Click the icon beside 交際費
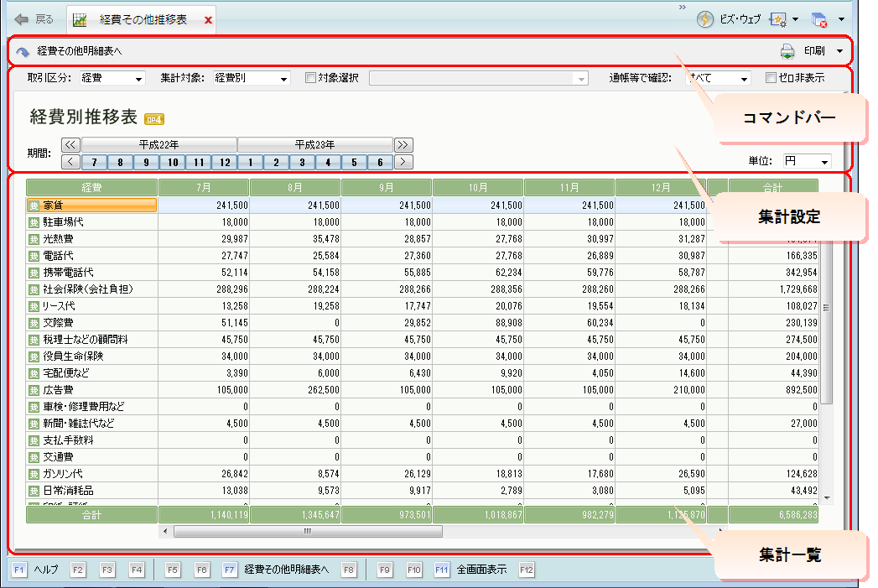The width and height of the screenshot is (878, 588). pos(34,323)
